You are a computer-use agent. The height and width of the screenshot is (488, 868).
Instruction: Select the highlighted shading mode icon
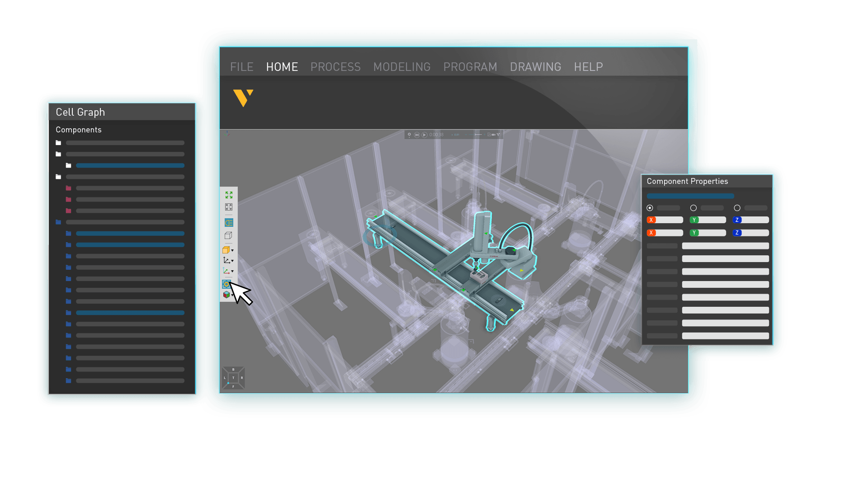229,222
